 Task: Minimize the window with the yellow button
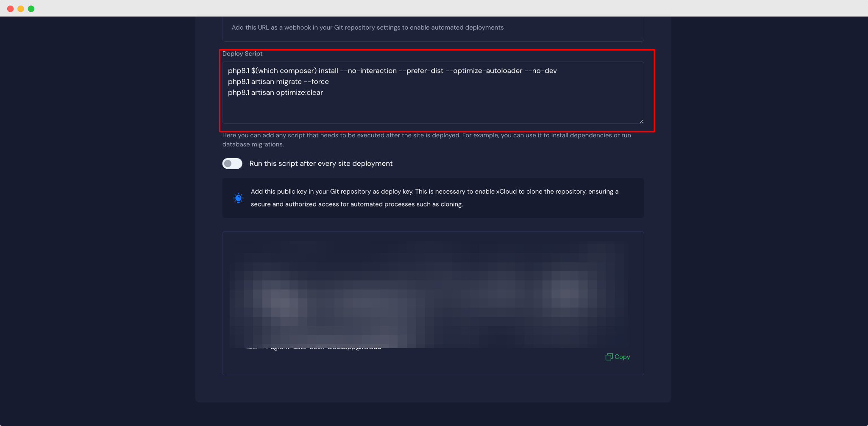pos(21,8)
